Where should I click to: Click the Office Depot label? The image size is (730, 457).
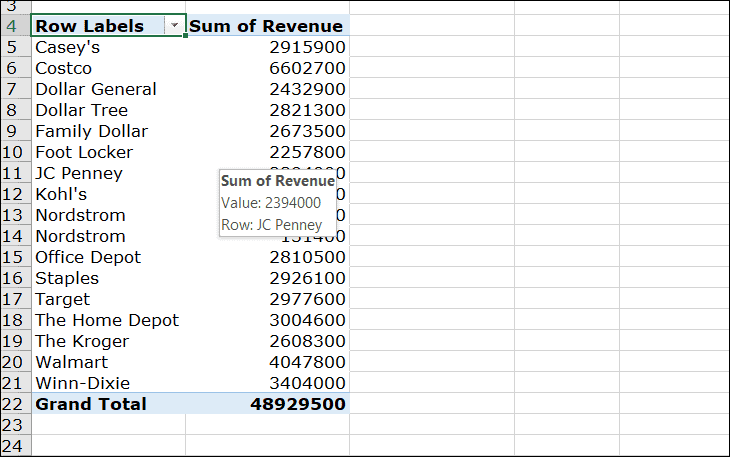click(x=88, y=257)
